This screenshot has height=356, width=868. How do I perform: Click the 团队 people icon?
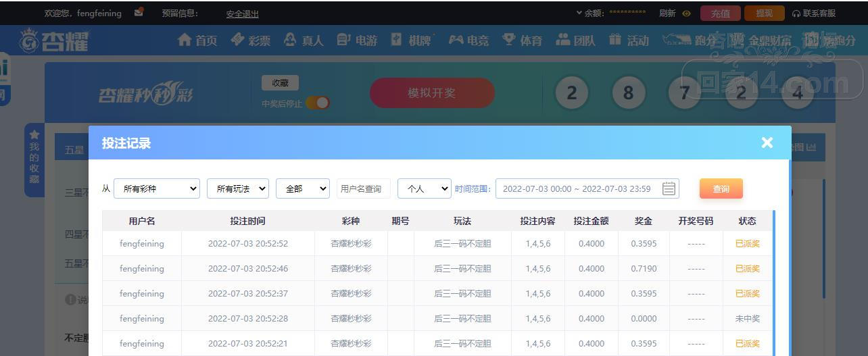click(562, 41)
